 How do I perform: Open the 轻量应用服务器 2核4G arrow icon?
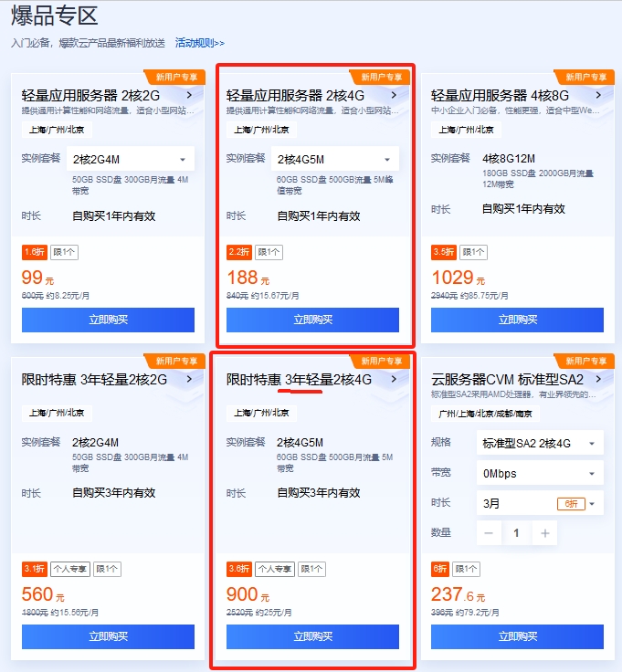point(394,95)
